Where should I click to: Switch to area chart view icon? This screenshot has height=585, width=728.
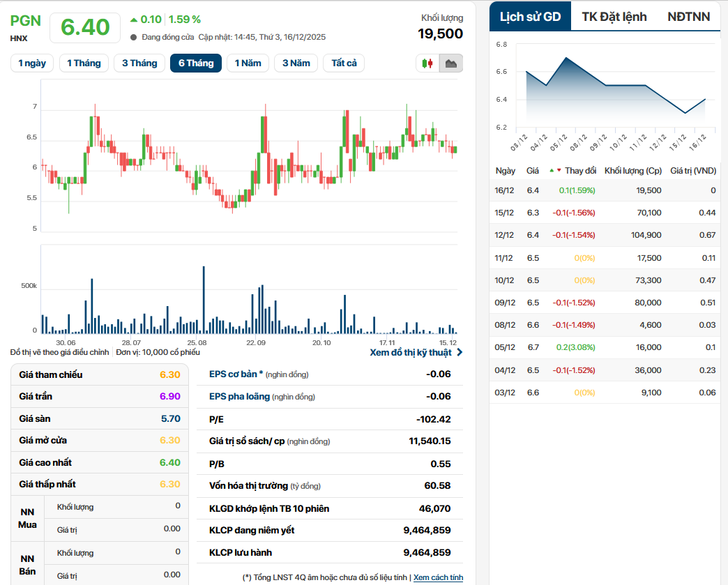451,63
